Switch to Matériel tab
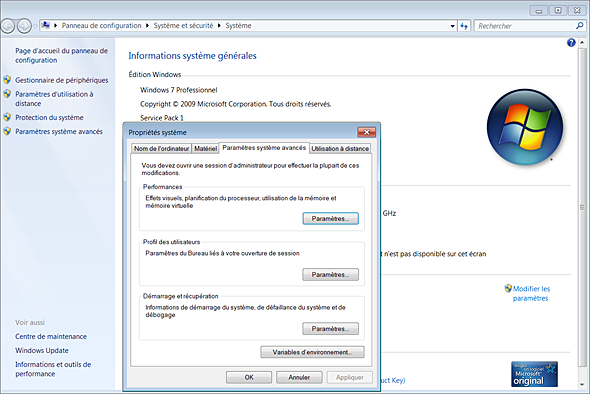The height and width of the screenshot is (394, 590). [205, 149]
